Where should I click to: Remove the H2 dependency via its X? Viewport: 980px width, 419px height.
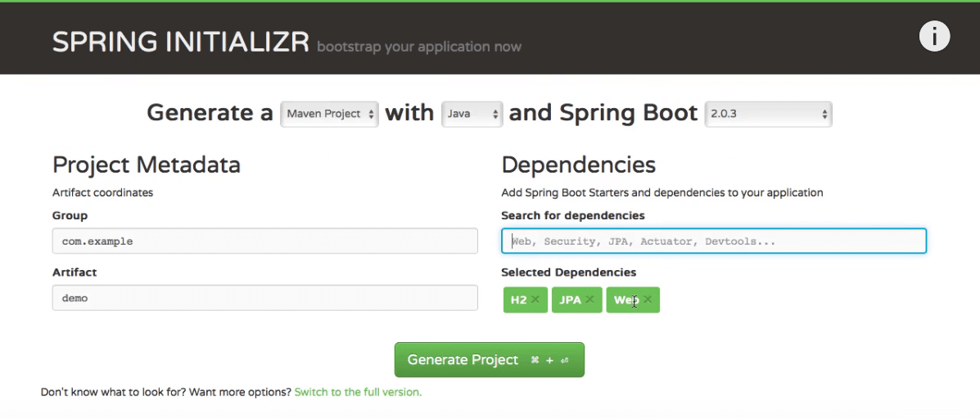[x=535, y=300]
